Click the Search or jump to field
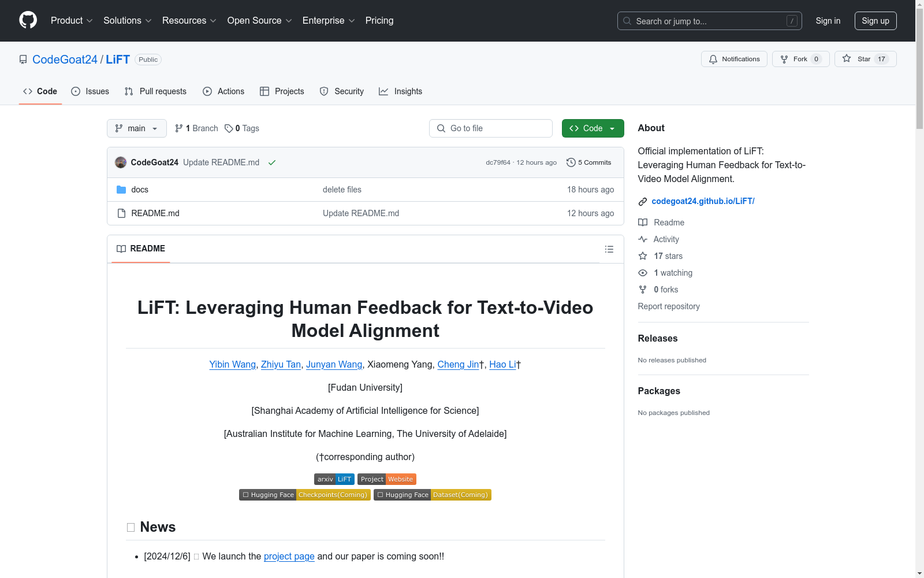924x578 pixels. (x=710, y=21)
